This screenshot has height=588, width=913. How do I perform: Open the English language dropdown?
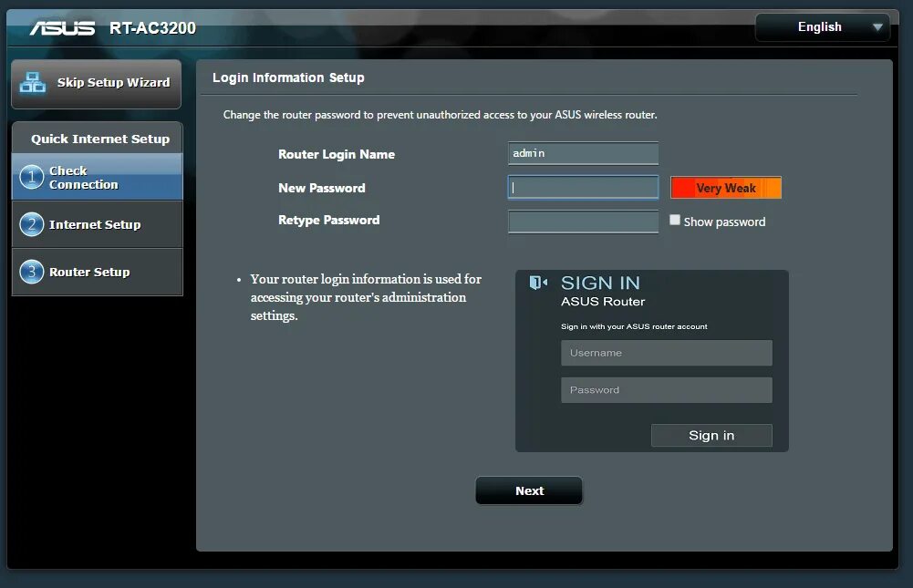(822, 26)
